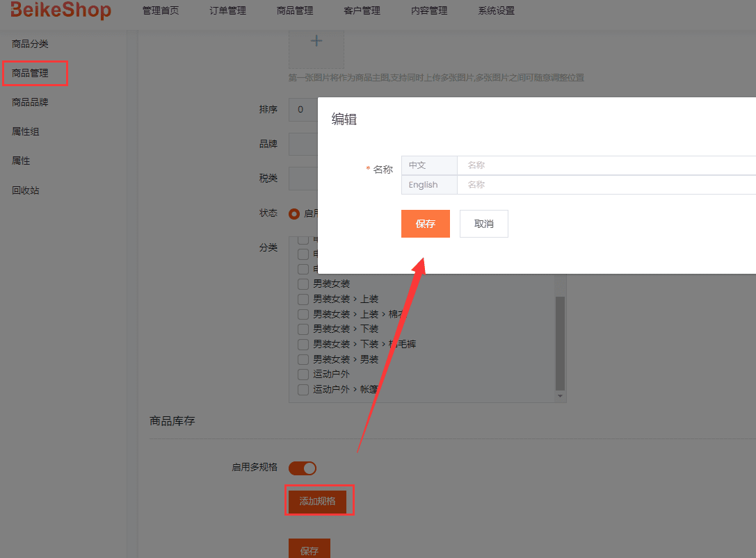Select 商品品牌 in the sidebar
Screen dimensions: 756x558
point(30,102)
